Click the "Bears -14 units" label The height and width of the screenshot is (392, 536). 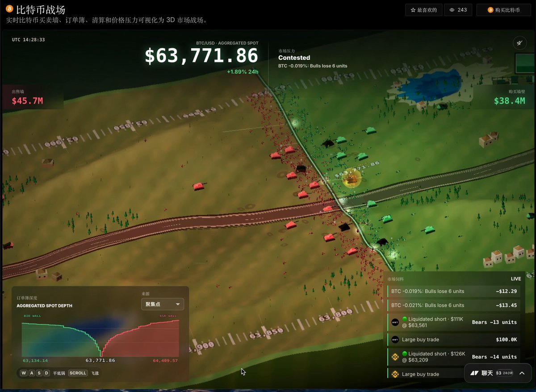(494, 357)
